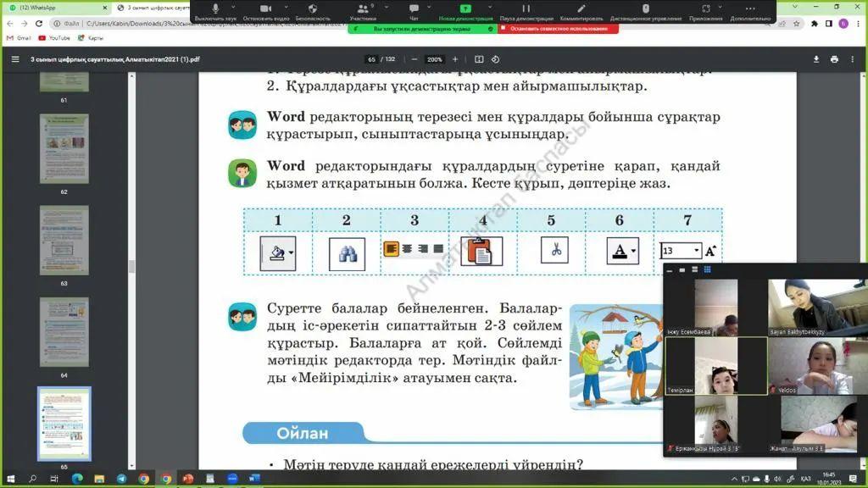Select page 65 thumbnail
The image size is (868, 488).
click(64, 424)
